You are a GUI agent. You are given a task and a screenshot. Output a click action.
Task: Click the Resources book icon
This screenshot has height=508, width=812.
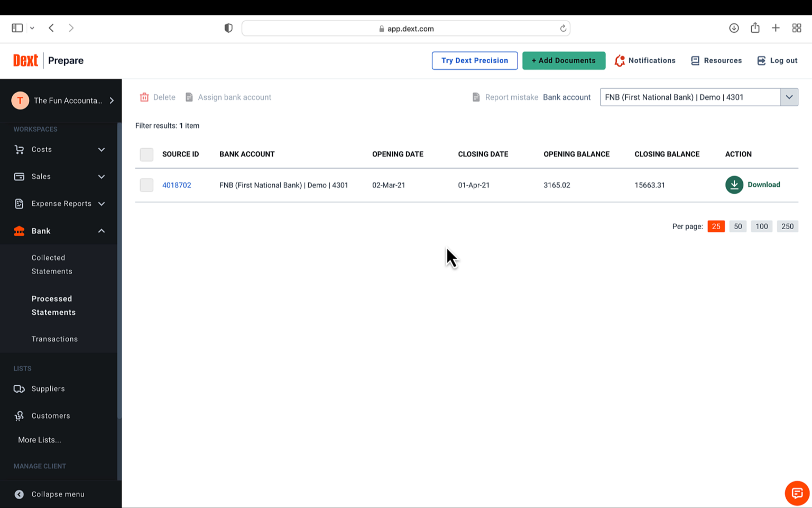pos(695,60)
